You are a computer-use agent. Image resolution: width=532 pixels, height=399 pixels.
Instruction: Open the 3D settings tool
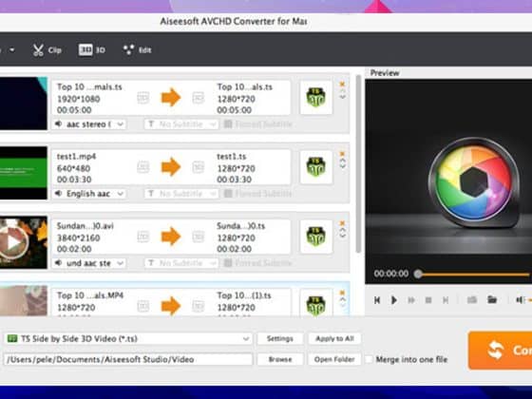[91, 50]
